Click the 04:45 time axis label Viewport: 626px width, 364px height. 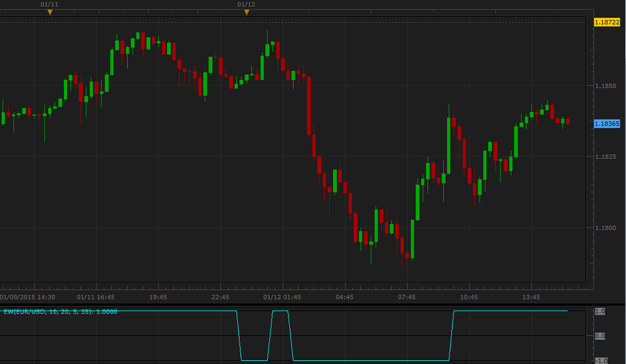point(344,297)
